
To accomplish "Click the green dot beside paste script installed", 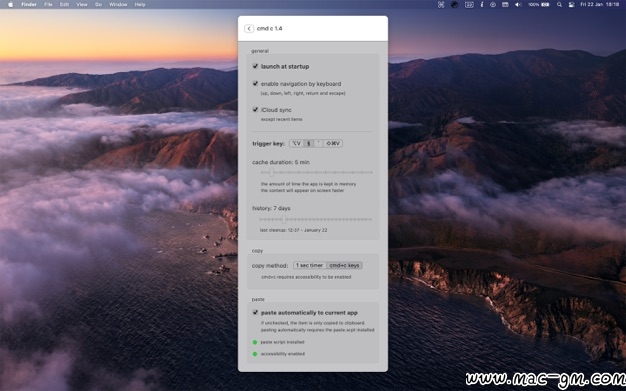I will [255, 342].
